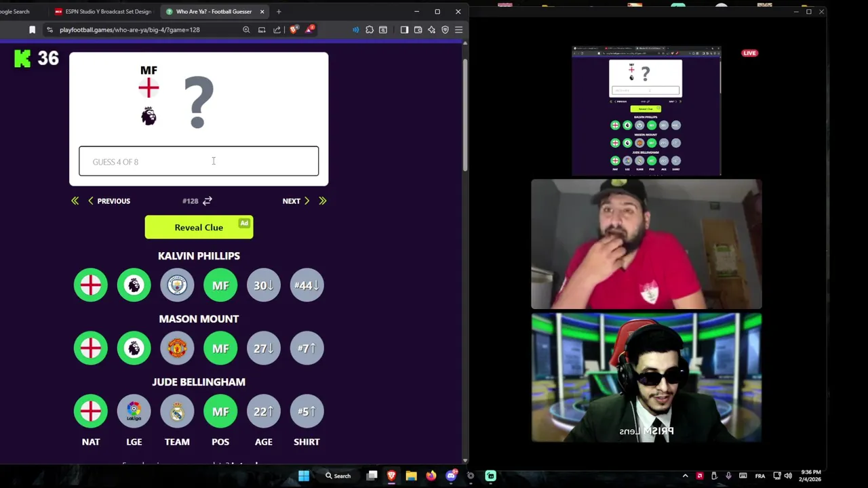This screenshot has width=868, height=488.
Task: Click the zoom magnifier icon in address bar
Action: 246,30
